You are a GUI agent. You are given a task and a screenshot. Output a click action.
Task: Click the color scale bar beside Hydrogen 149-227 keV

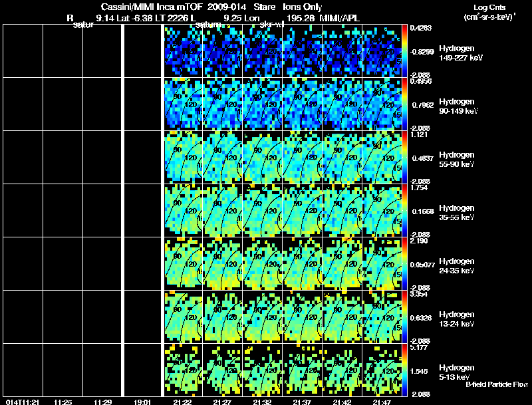point(404,51)
